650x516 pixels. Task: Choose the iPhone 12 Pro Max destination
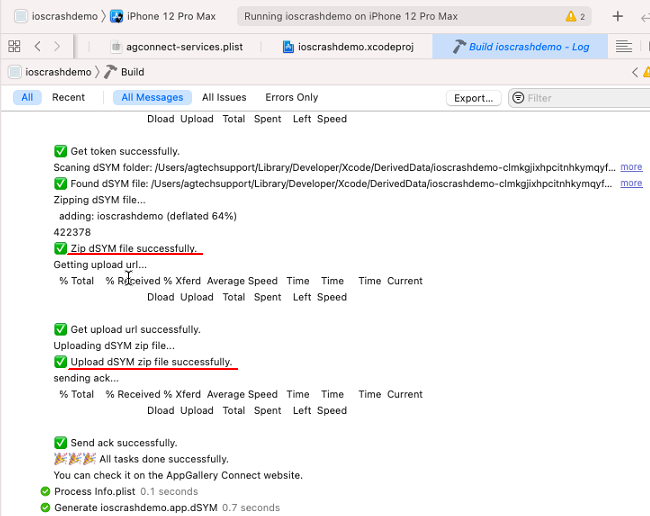[171, 17]
